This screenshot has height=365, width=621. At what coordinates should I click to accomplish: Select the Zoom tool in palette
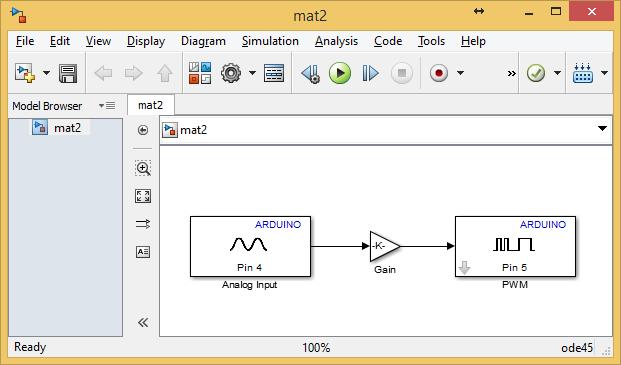pyautogui.click(x=143, y=168)
